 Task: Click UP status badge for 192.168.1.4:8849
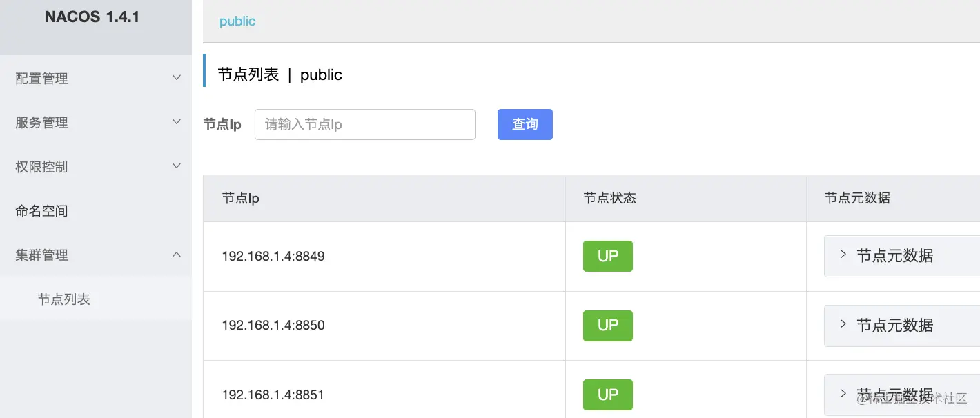[x=607, y=256]
